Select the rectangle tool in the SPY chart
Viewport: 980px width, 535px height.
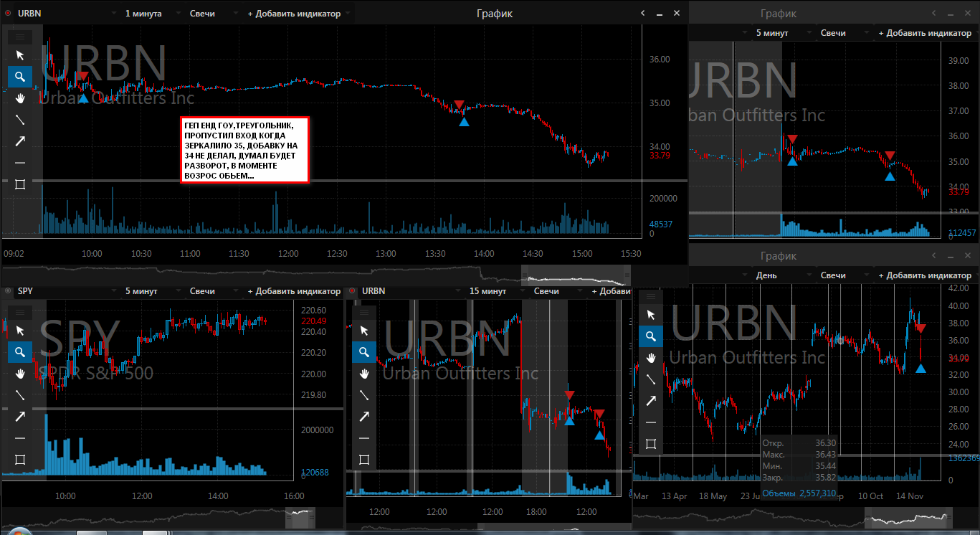(x=20, y=460)
